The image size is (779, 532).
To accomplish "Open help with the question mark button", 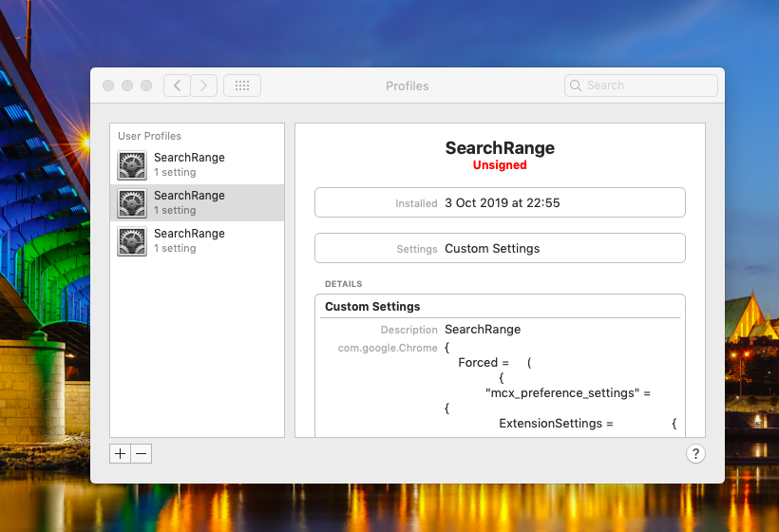I will coord(695,453).
